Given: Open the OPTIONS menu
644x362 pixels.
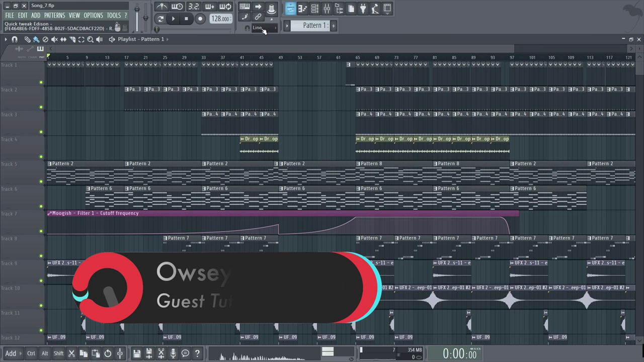Looking at the screenshot, I should coord(93,16).
